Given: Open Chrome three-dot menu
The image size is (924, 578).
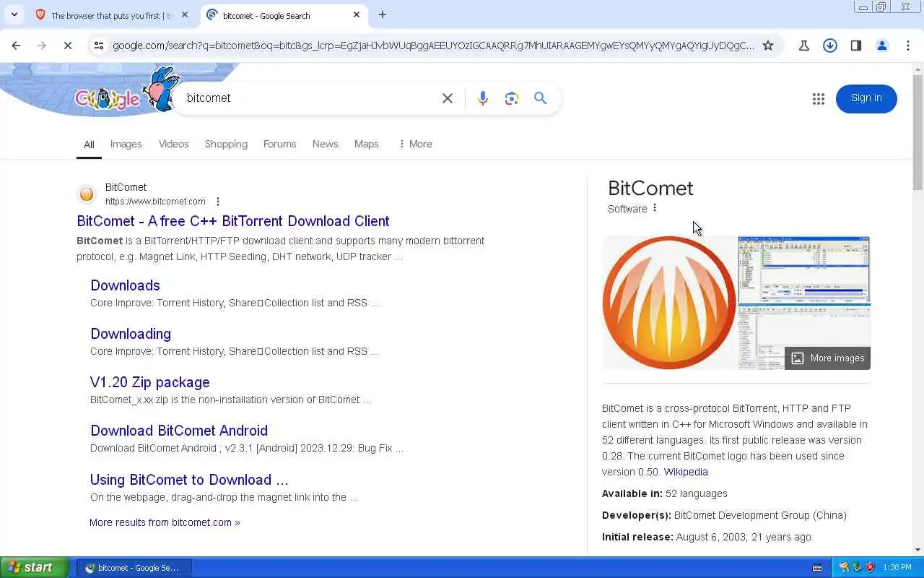Looking at the screenshot, I should pyautogui.click(x=908, y=46).
